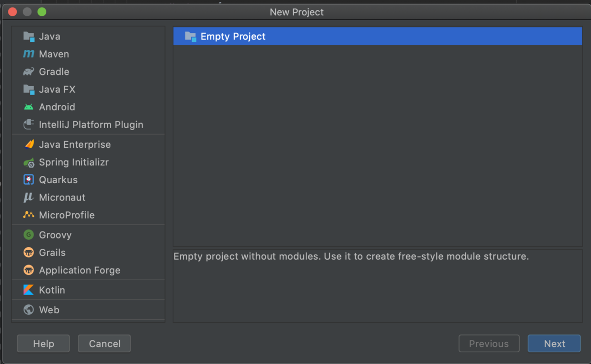
Task: Select the Java project generator
Action: pyautogui.click(x=49, y=36)
